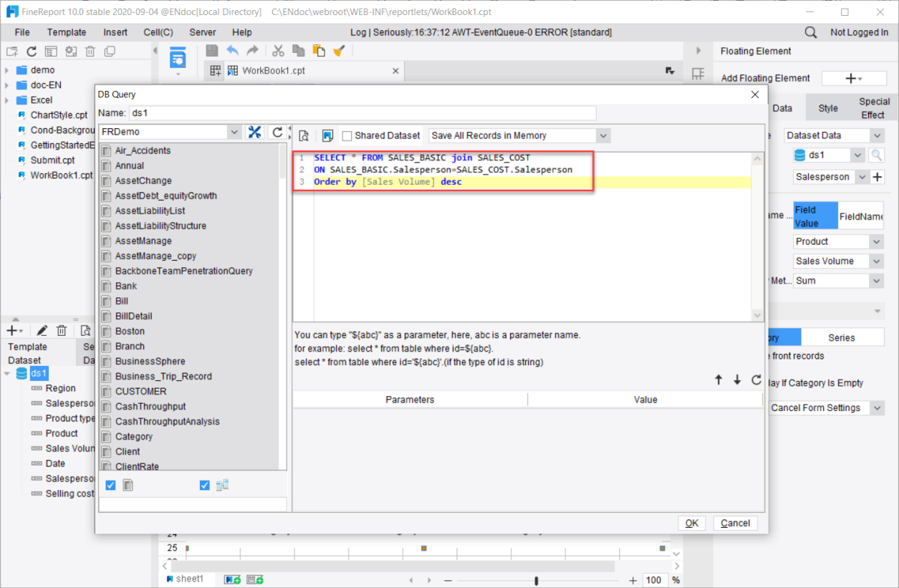Click OK to confirm the DB Query
Screen dimensions: 899x588
point(691,523)
